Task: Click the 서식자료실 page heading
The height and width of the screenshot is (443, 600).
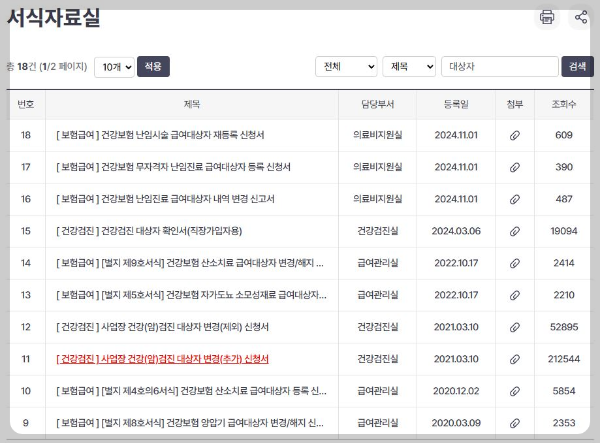Action: point(54,18)
